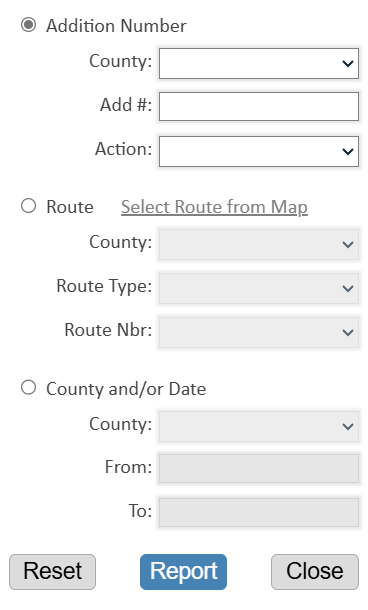This screenshot has height=610, width=368.
Task: Click the Route Nbr chevron arrow
Action: tap(347, 332)
